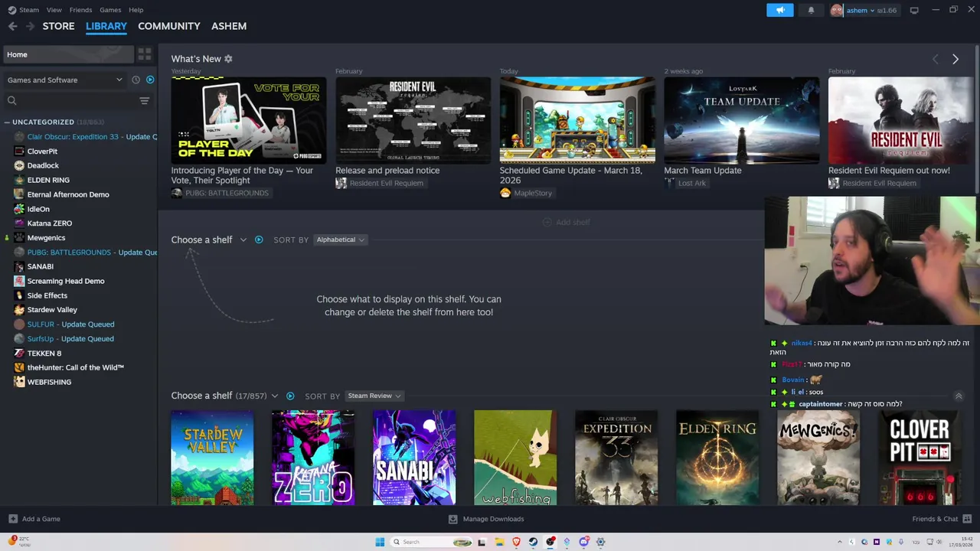Switch library to collections grid view
Viewport: 980px width, 551px height.
(145, 54)
